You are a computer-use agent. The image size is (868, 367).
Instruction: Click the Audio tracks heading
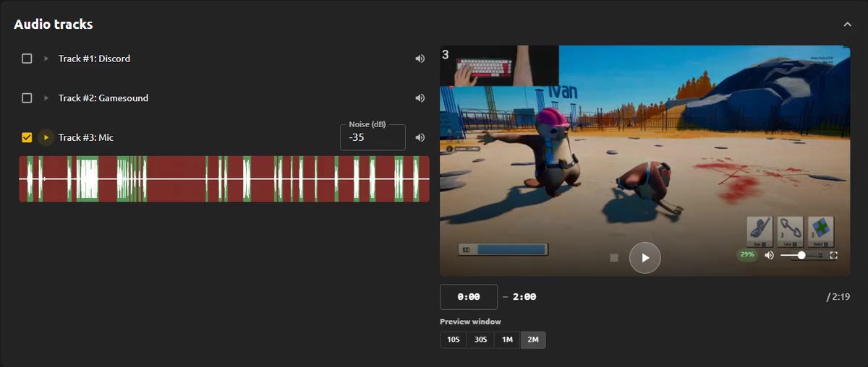54,25
